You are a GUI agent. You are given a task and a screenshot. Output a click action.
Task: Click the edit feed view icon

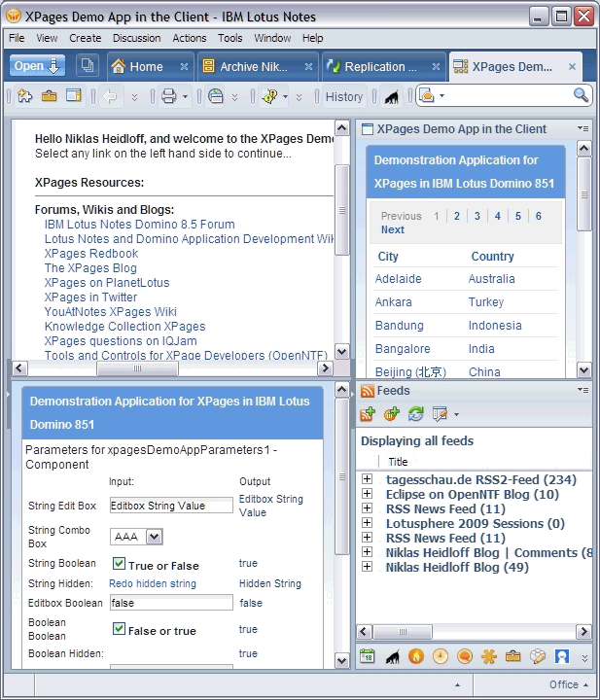point(440,414)
